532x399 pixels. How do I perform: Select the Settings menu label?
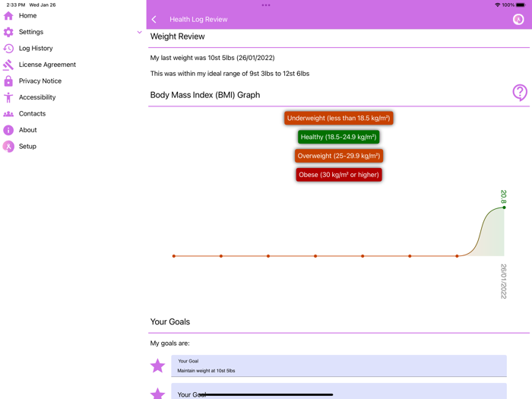(31, 32)
